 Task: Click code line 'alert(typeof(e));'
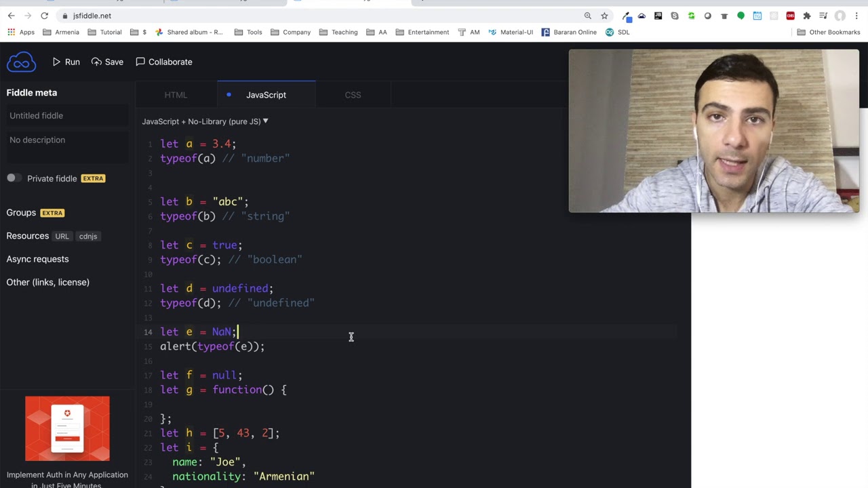[x=212, y=346]
